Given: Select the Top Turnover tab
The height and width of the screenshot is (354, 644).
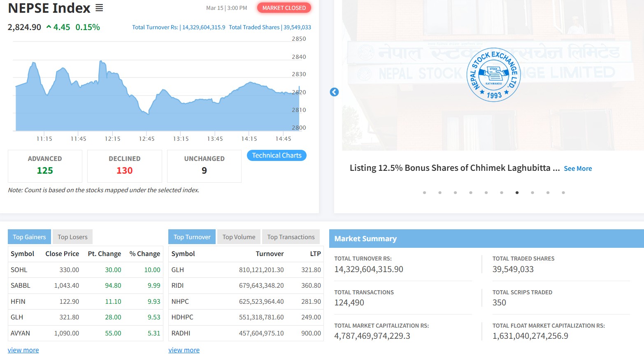Looking at the screenshot, I should (192, 237).
